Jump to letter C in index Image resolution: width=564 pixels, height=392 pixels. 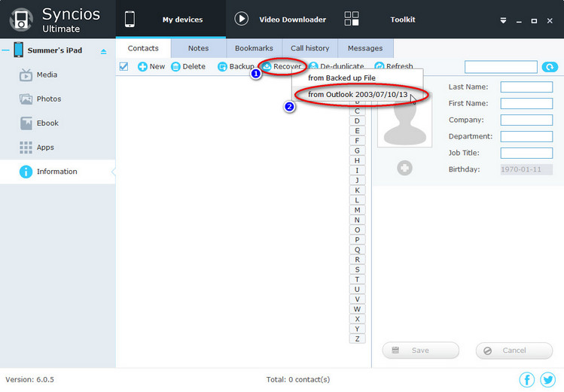(357, 111)
